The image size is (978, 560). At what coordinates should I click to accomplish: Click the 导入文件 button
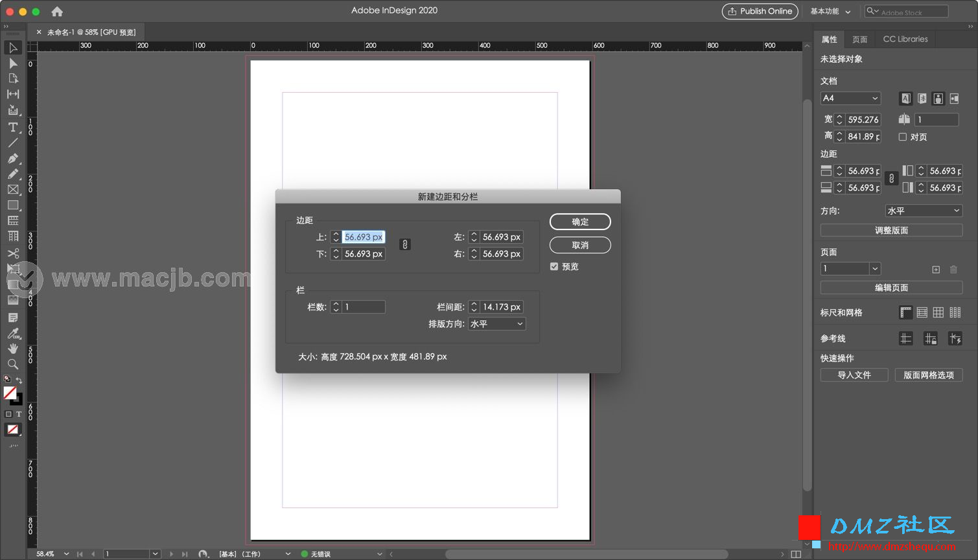click(854, 375)
